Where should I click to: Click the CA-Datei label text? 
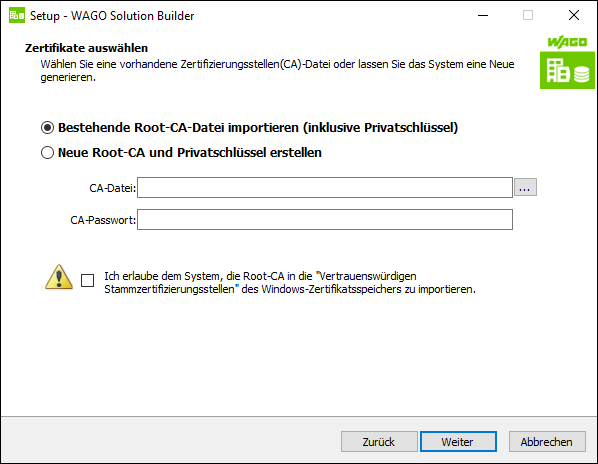click(x=113, y=188)
